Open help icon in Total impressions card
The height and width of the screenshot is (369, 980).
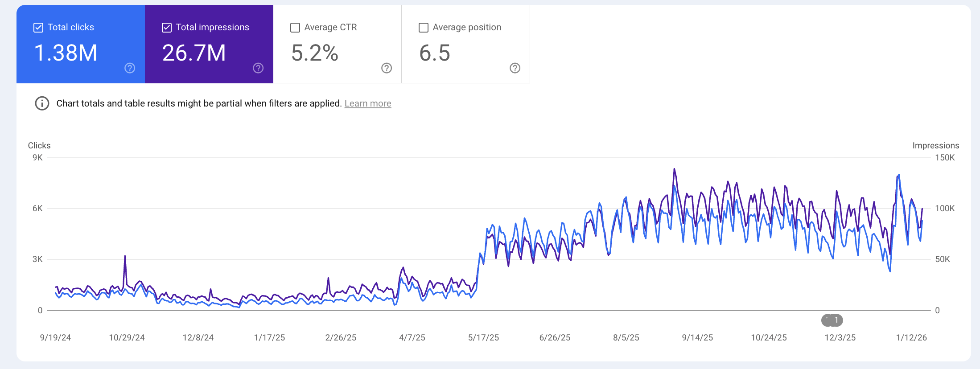[x=258, y=68]
